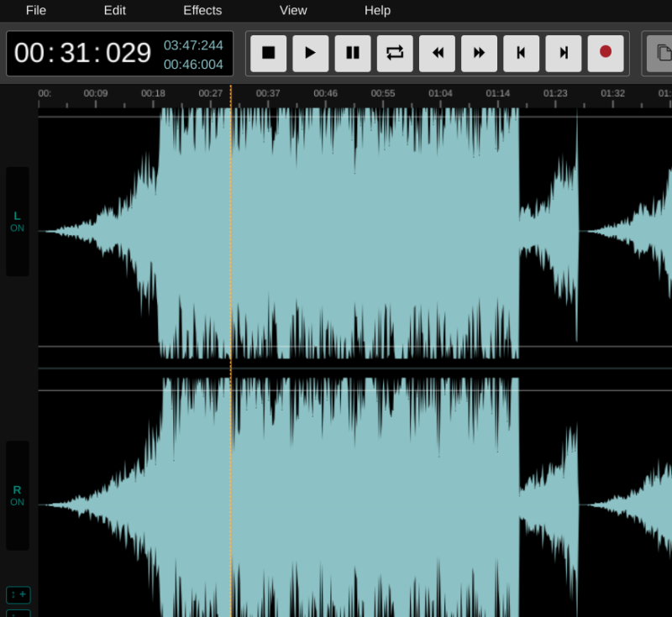Toggle the left channel L ON
672x617 pixels.
pos(18,222)
